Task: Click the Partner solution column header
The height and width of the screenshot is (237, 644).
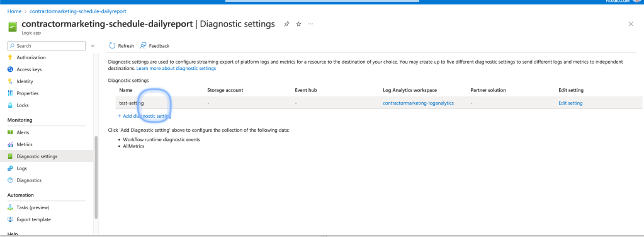Action: click(489, 90)
